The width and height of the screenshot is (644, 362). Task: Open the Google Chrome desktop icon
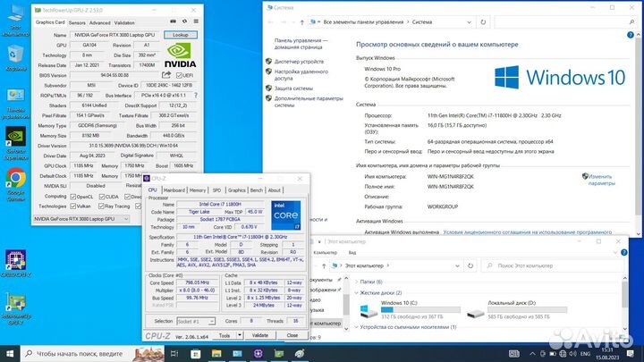[x=15, y=185]
